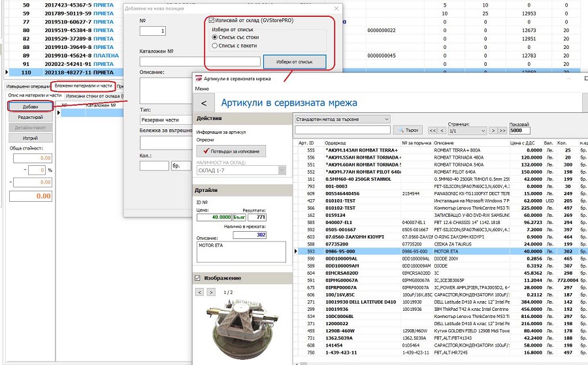Select the row 0DD100009AL DIODE 200V
The image size is (588, 365).
[440, 259]
